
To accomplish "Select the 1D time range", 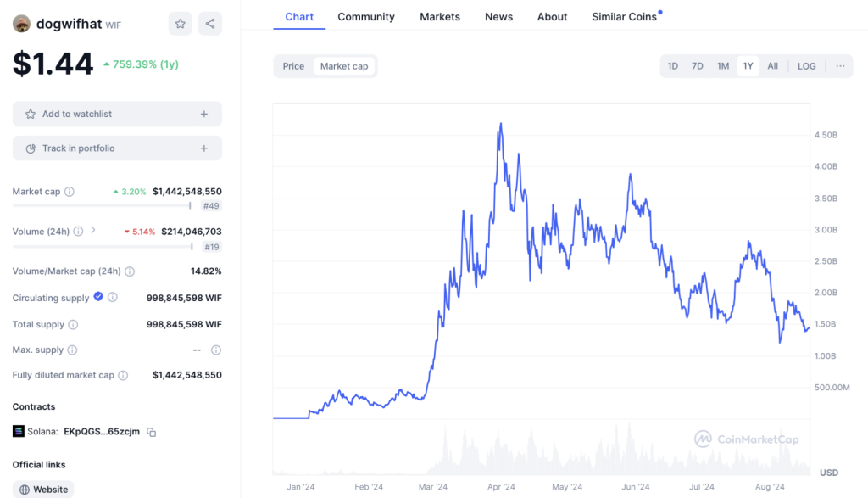I will coord(672,66).
